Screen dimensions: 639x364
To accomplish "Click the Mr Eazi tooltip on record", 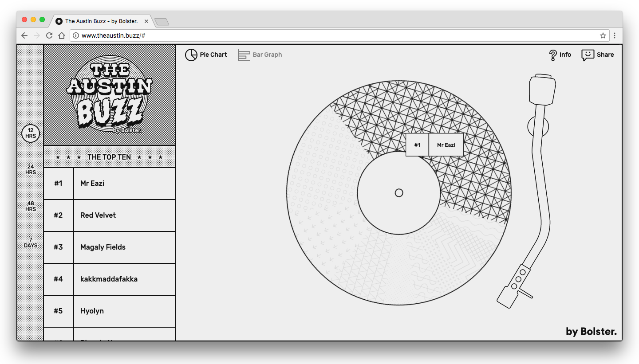I will [x=434, y=145].
